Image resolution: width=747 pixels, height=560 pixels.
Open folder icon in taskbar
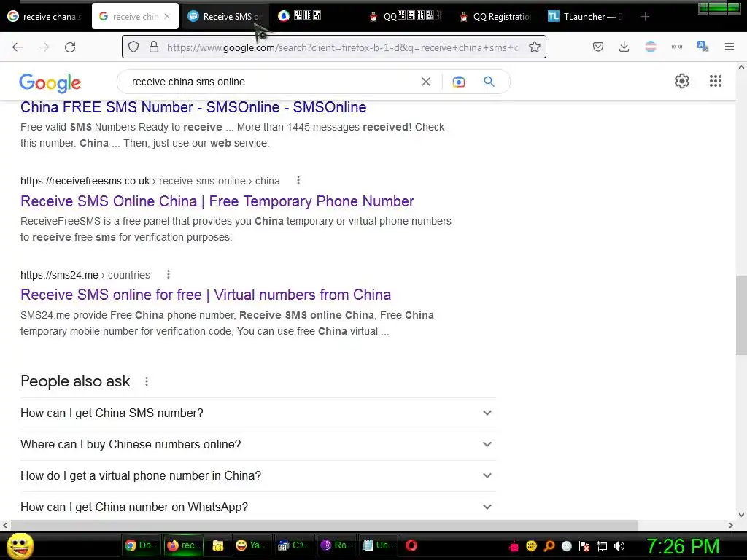(x=218, y=545)
